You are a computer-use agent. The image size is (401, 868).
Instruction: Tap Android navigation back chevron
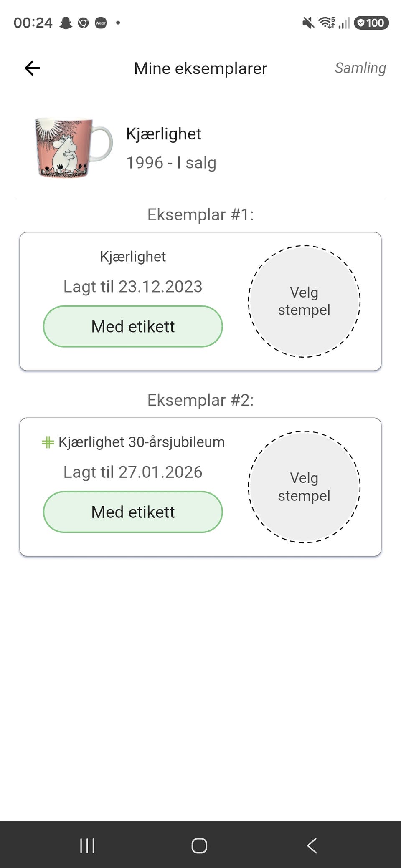tap(312, 846)
